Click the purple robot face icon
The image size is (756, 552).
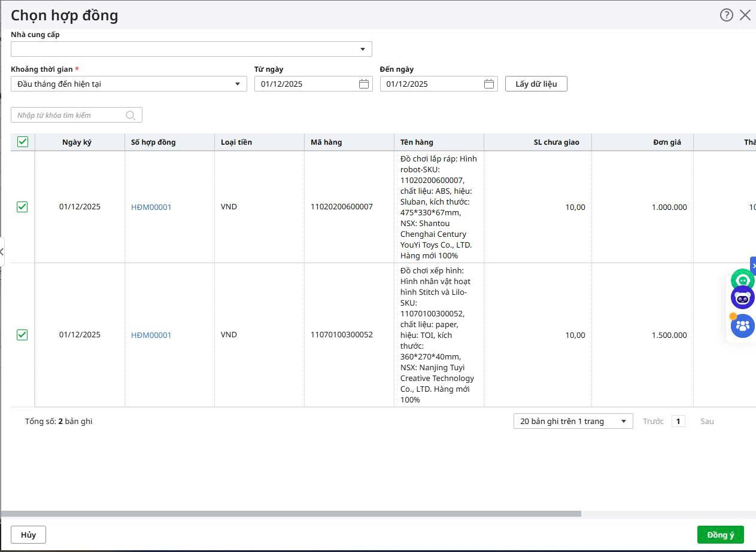742,298
